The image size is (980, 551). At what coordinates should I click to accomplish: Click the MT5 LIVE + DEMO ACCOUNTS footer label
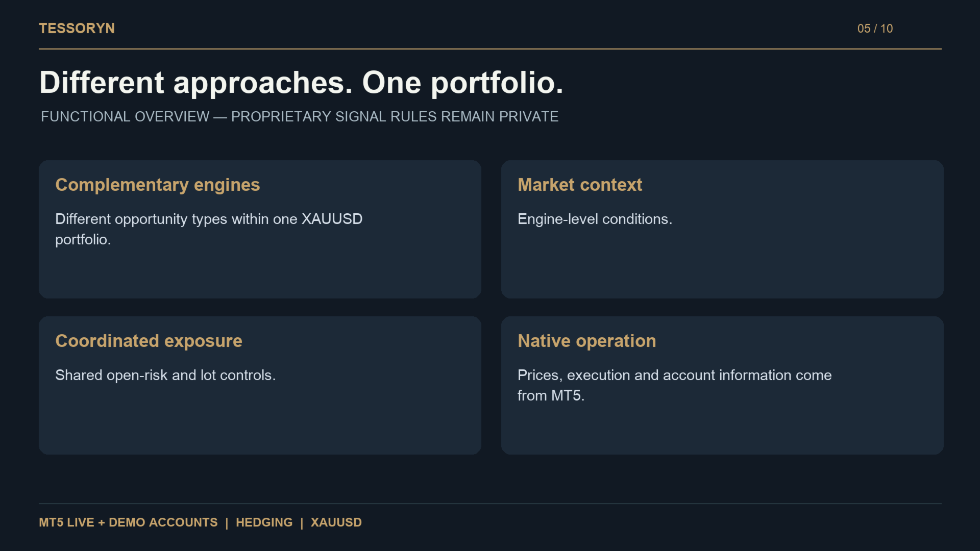pyautogui.click(x=128, y=522)
